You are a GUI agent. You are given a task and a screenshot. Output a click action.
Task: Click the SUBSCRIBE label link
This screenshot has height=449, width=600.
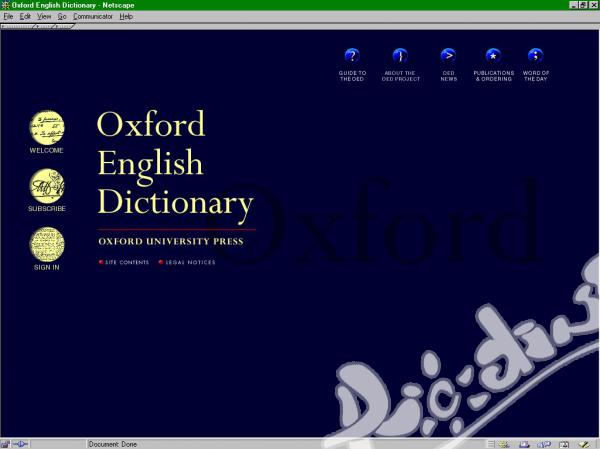(x=47, y=209)
